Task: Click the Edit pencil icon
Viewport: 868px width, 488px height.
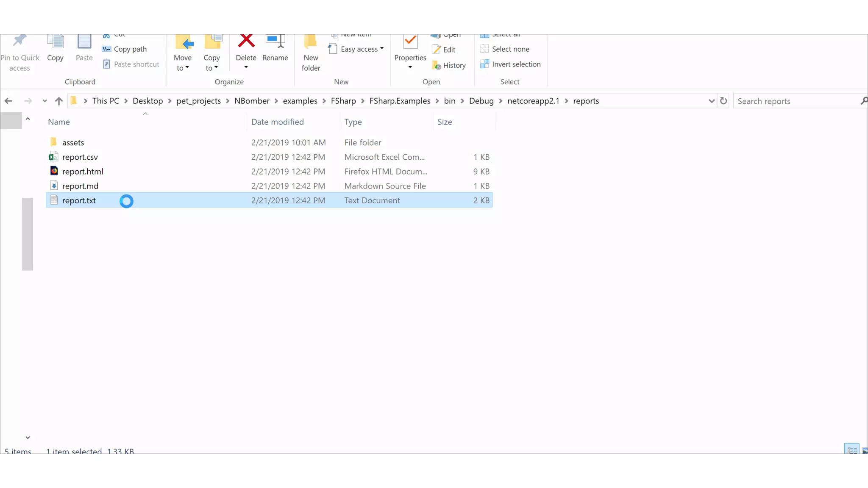Action: click(x=436, y=50)
